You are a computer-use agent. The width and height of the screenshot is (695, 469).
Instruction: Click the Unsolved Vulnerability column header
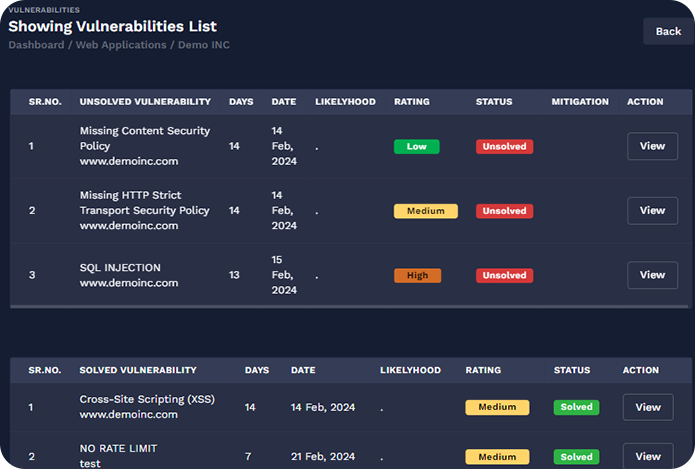click(x=145, y=102)
